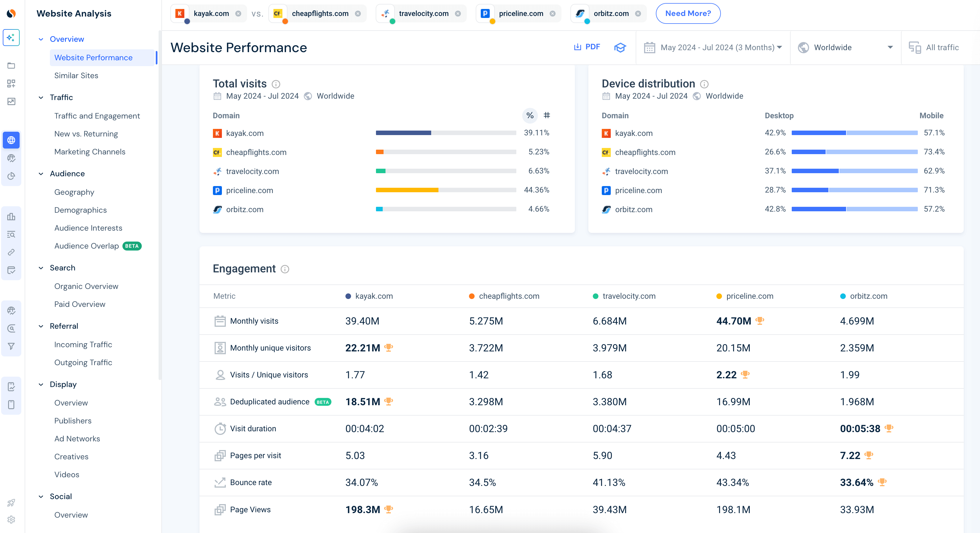Remove orbitz.com from comparison
Image resolution: width=980 pixels, height=533 pixels.
[x=638, y=14]
